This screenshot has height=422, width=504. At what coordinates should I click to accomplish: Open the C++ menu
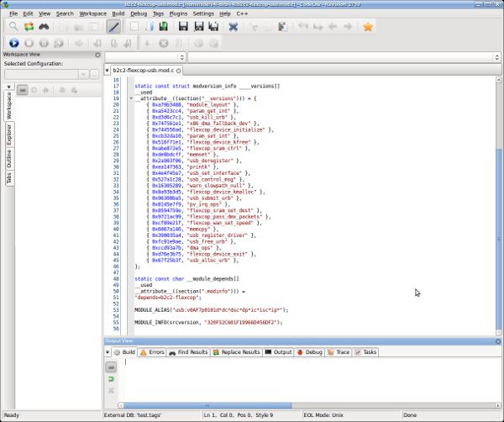click(242, 13)
